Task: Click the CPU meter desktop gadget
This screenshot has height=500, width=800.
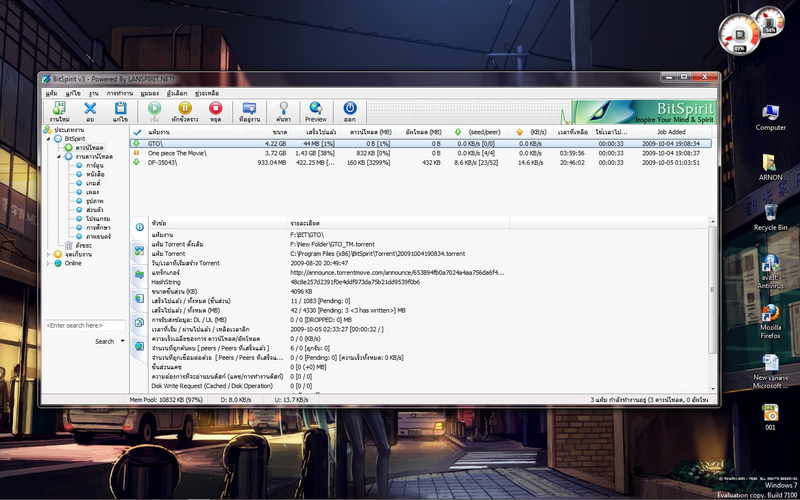Action: tap(740, 35)
